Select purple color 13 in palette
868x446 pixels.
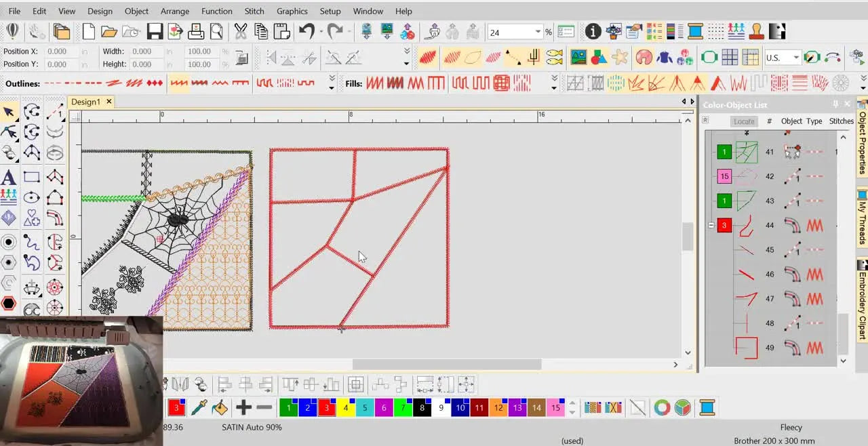517,407
